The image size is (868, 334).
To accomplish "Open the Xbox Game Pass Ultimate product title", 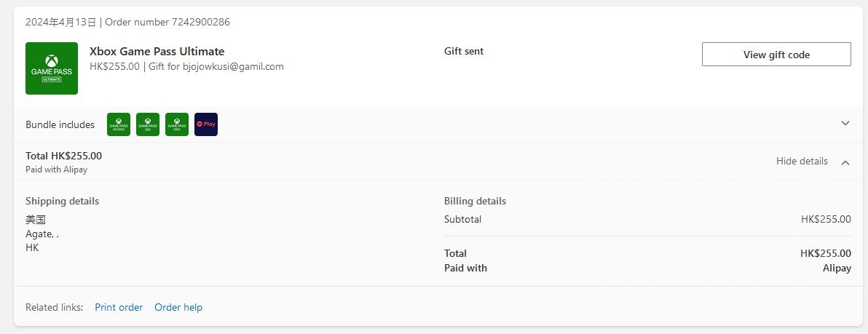I will click(157, 52).
